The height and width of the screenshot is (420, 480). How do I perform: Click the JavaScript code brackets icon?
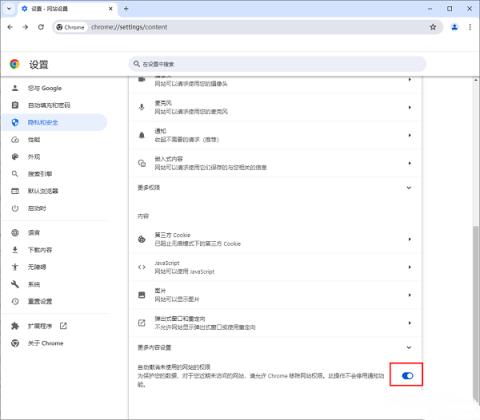142,267
